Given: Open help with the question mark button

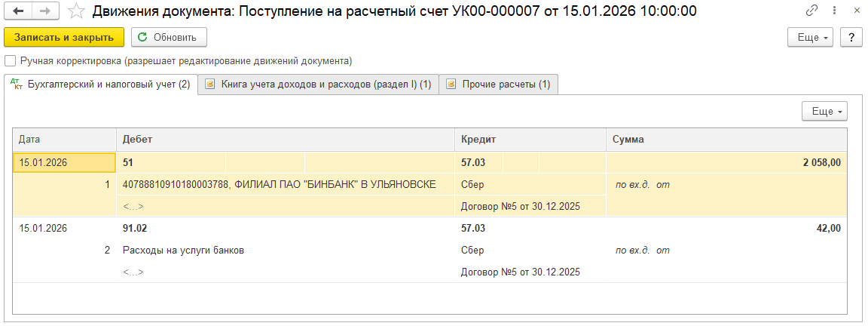Looking at the screenshot, I should click(851, 38).
